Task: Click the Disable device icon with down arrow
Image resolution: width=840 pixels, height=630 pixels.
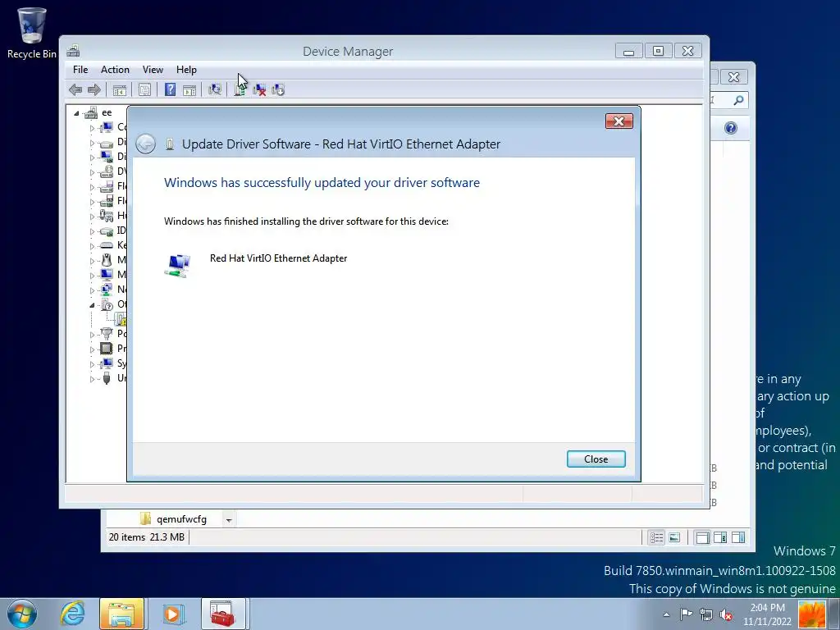Action: click(278, 90)
